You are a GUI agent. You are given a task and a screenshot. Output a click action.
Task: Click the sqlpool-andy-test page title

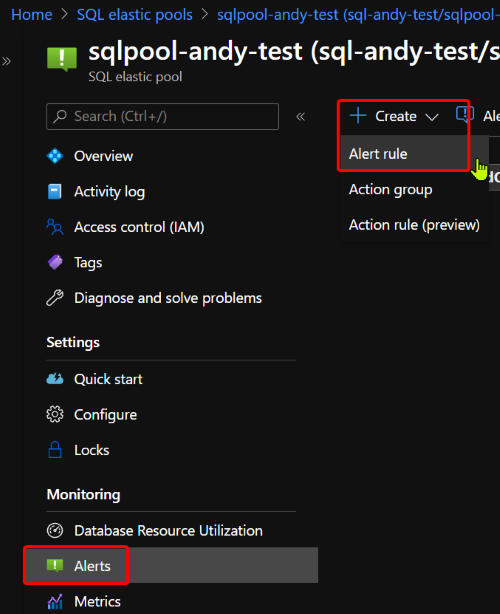294,51
